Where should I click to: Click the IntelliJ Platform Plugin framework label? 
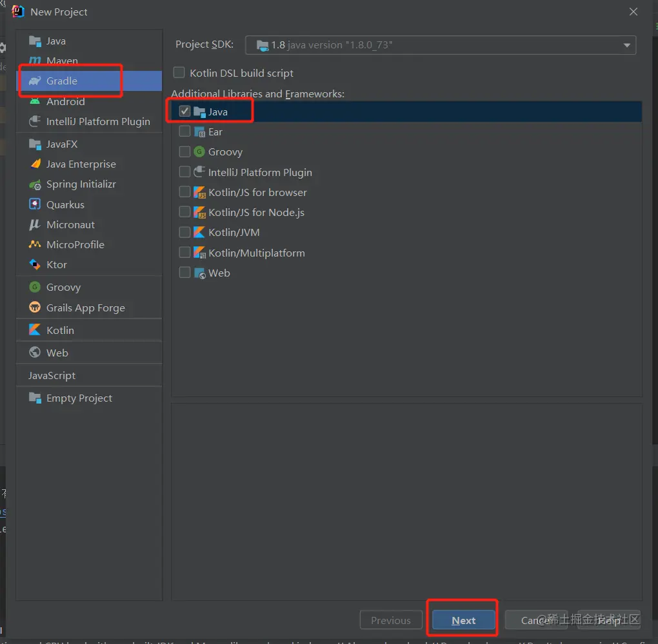[260, 172]
